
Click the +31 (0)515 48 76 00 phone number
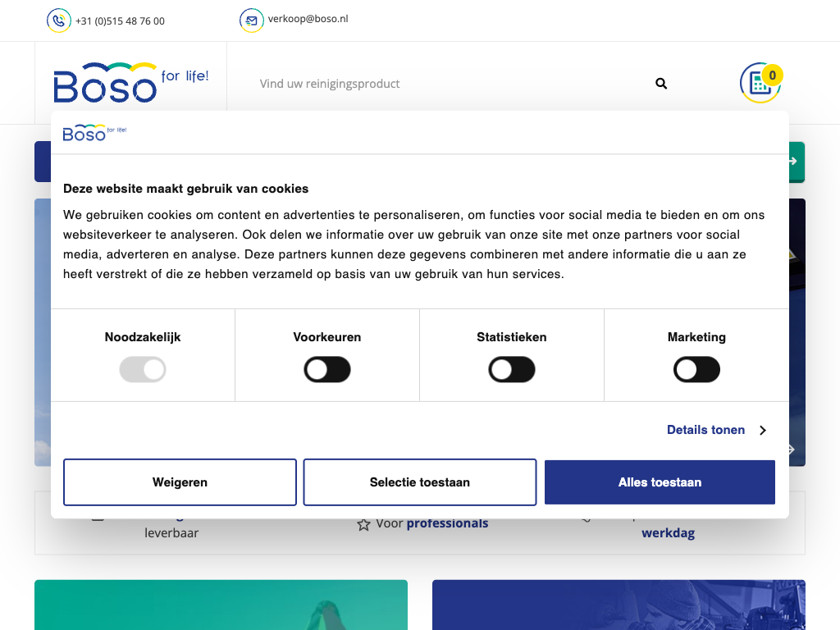click(120, 21)
